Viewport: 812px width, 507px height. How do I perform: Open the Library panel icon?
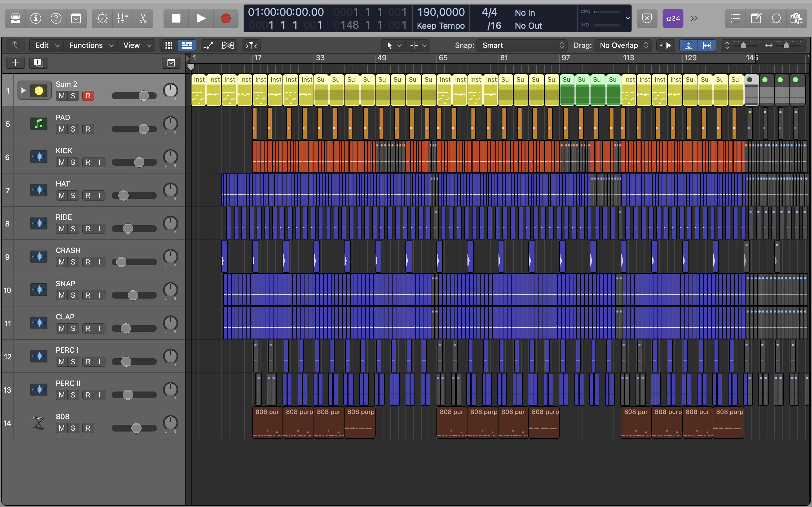pos(16,18)
